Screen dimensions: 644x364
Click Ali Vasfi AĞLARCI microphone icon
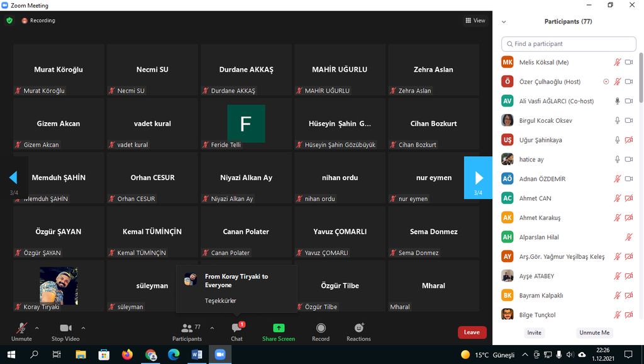coord(617,101)
